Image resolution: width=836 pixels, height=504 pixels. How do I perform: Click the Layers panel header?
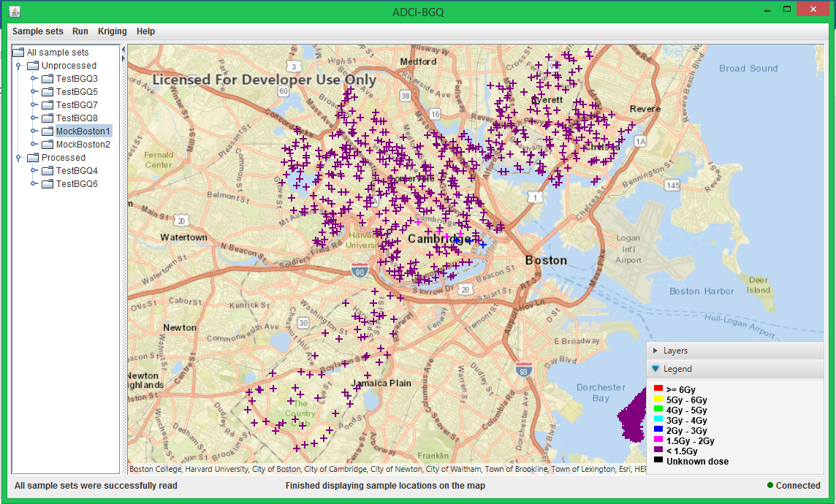(735, 351)
